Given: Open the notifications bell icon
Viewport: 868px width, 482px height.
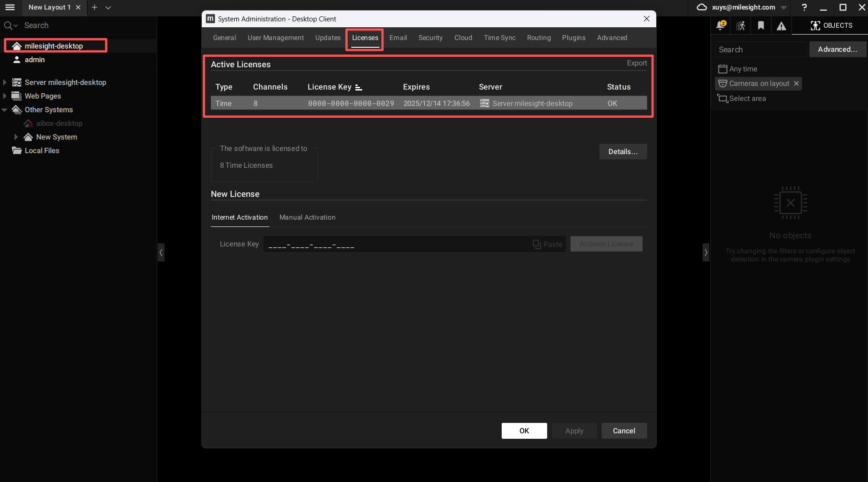Looking at the screenshot, I should [x=720, y=25].
